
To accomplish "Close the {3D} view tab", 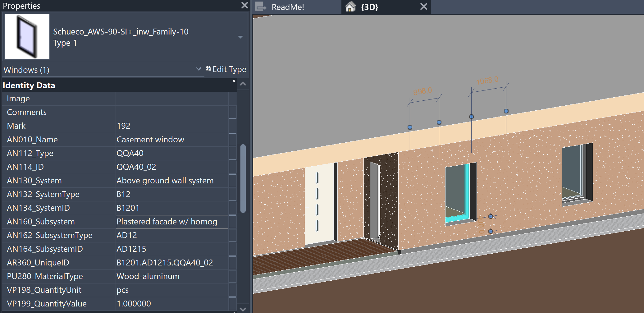I will pos(423,7).
